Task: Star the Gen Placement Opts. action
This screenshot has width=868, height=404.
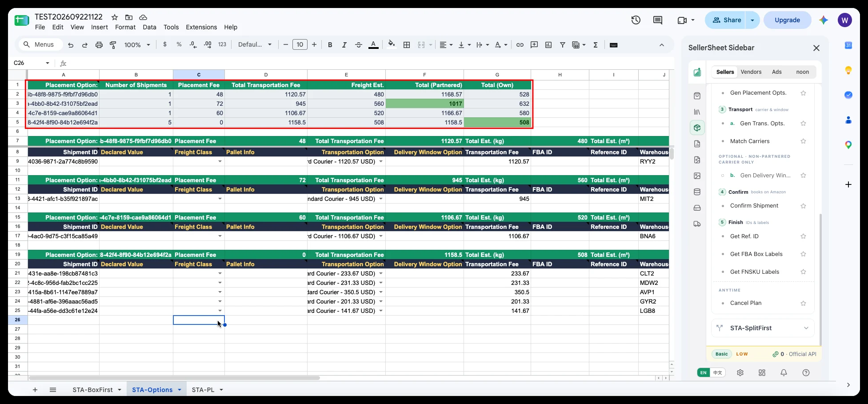Action: click(x=803, y=93)
